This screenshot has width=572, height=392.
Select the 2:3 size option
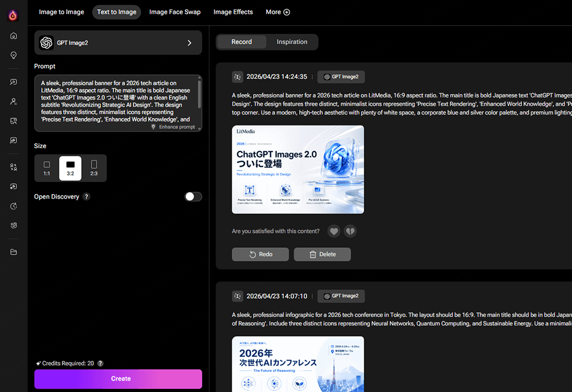pos(94,168)
